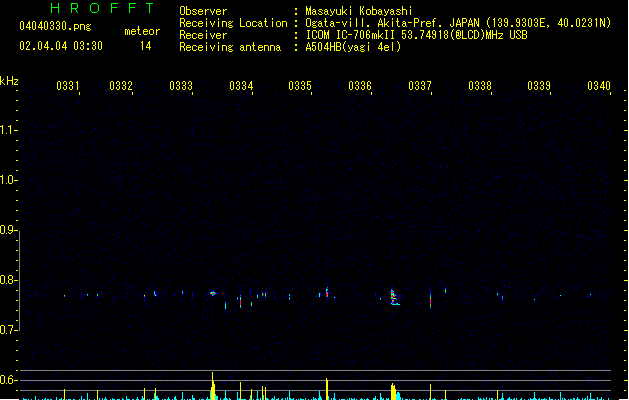Pick the 0335 time marker
This screenshot has width=629, height=400.
[x=300, y=86]
